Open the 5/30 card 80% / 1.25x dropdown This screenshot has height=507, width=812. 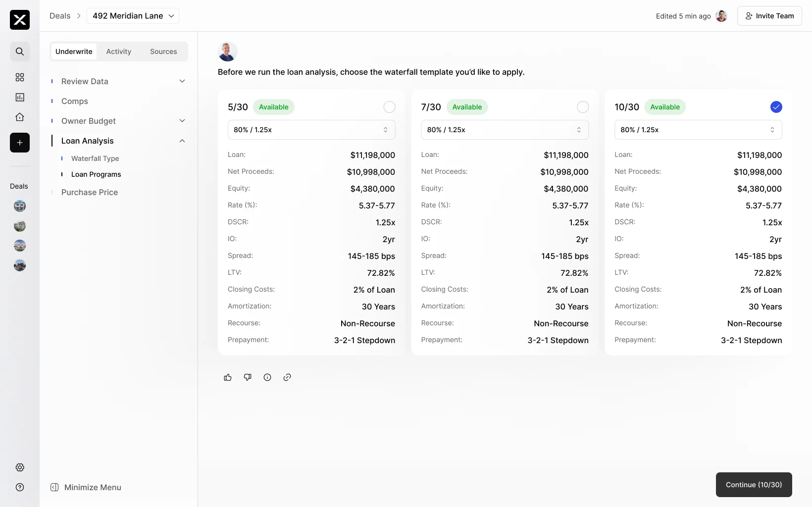pos(311,130)
